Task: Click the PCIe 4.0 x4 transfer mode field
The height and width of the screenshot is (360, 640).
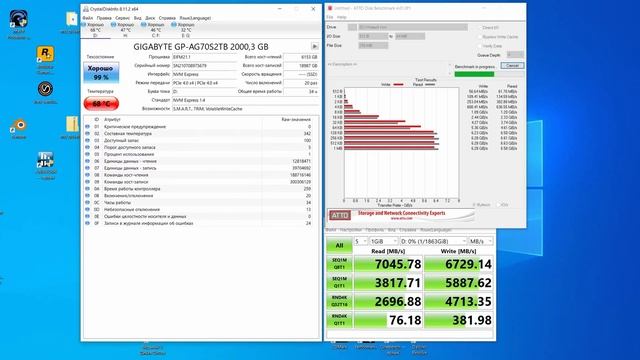Action: (x=204, y=83)
